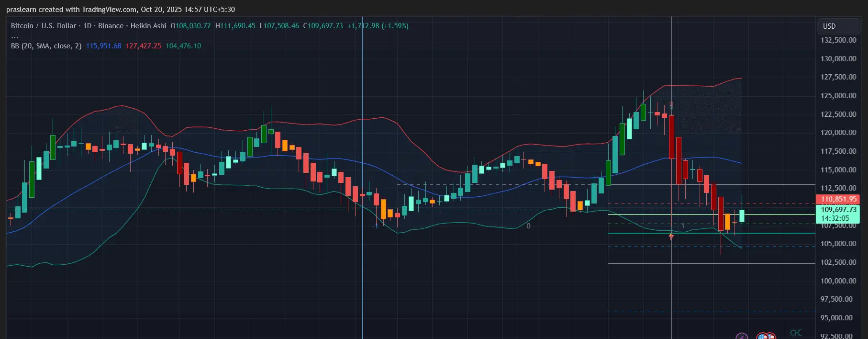Click the high value H111,690.45
This screenshot has height=339, width=868.
tap(235, 26)
